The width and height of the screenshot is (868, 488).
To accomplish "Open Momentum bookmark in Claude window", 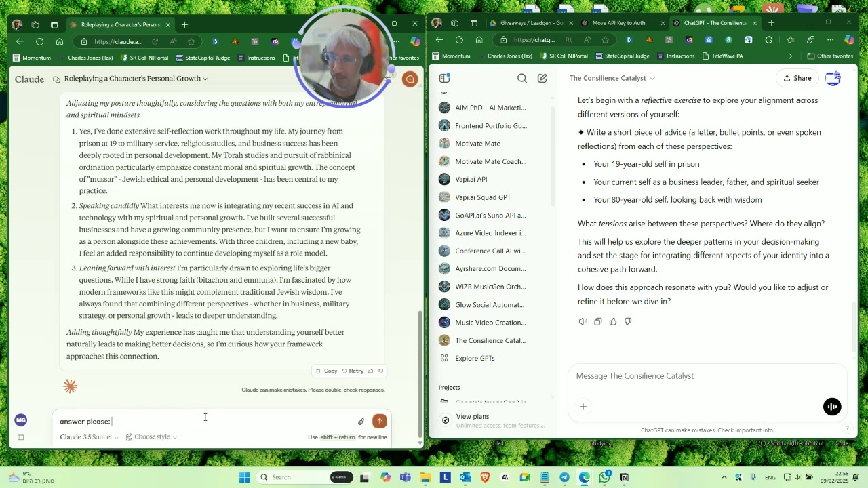I will (x=32, y=58).
